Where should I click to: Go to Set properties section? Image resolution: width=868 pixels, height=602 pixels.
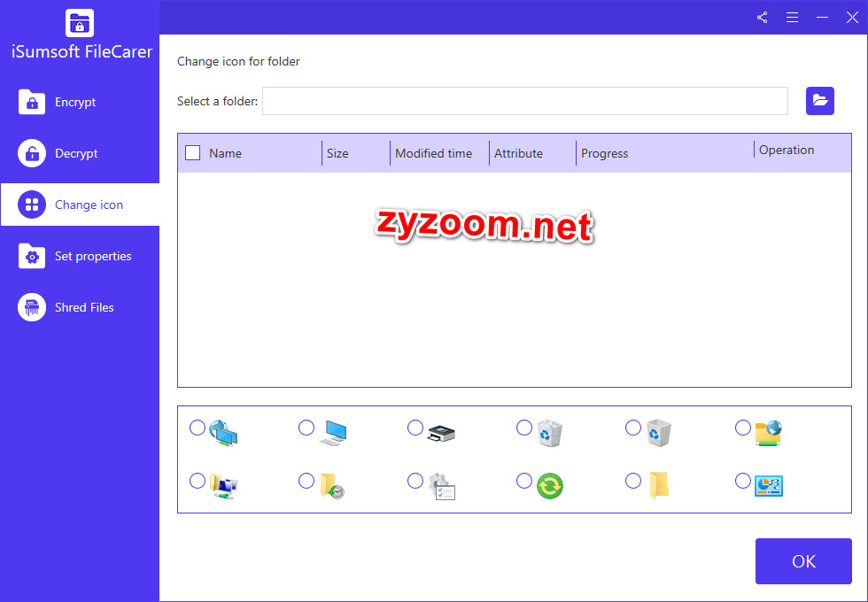coord(80,256)
